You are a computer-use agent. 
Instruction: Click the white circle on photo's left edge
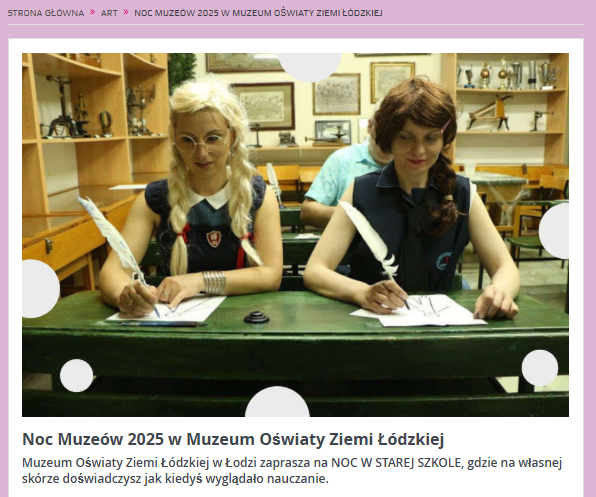(x=41, y=289)
